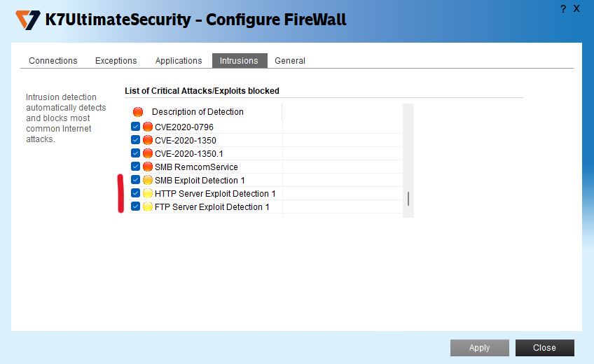This screenshot has width=594, height=364.
Task: Click yellow icon for SMB Exploit Detection 1
Action: (x=148, y=180)
